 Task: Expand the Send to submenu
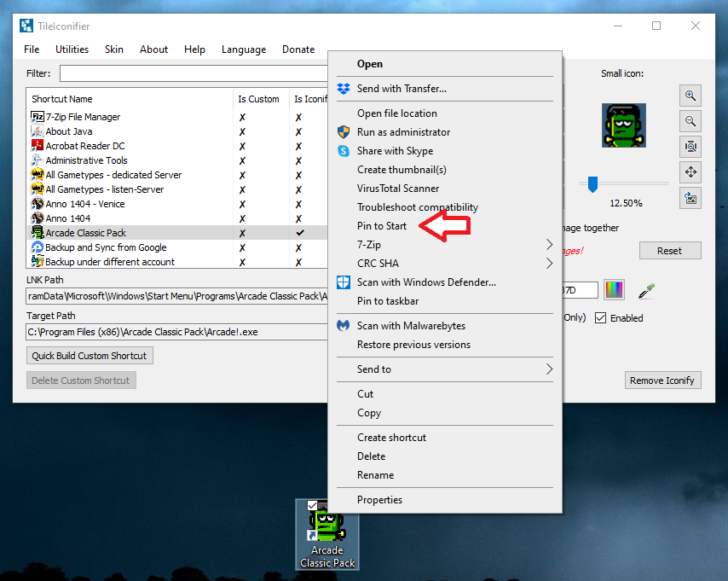[x=549, y=369]
